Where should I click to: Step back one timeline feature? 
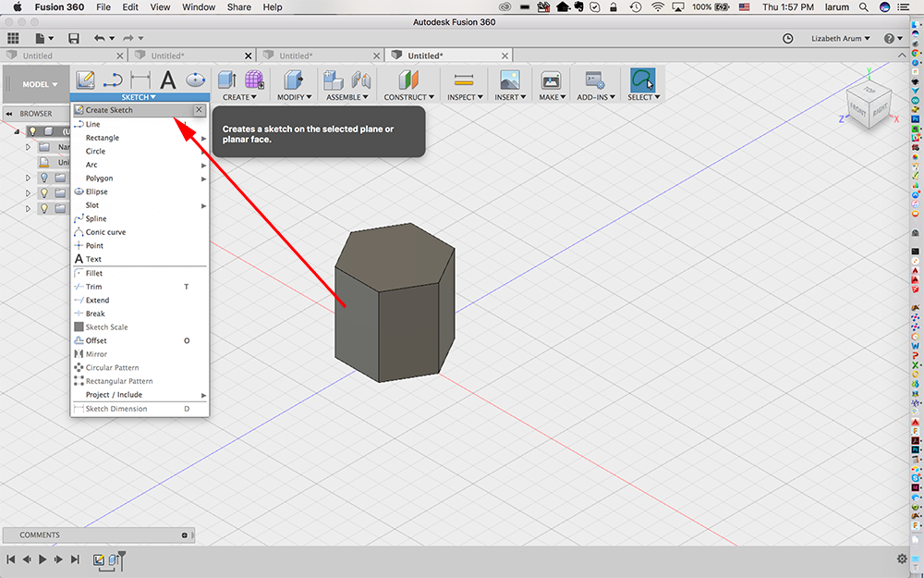pos(27,560)
